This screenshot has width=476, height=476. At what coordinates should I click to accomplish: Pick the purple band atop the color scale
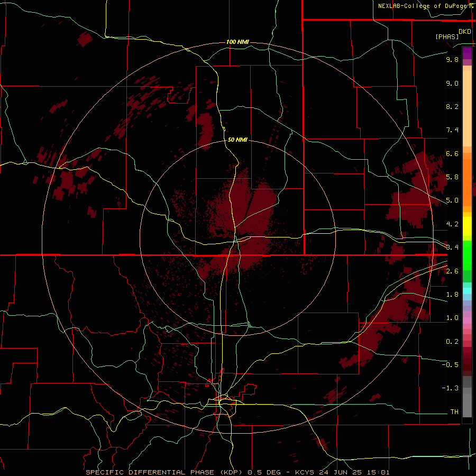[x=467, y=53]
